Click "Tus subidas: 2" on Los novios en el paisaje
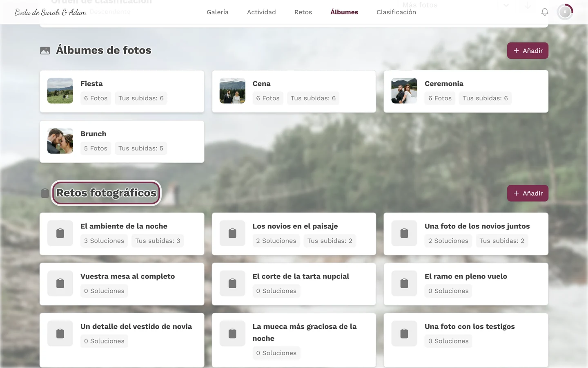The width and height of the screenshot is (588, 368). (x=330, y=241)
